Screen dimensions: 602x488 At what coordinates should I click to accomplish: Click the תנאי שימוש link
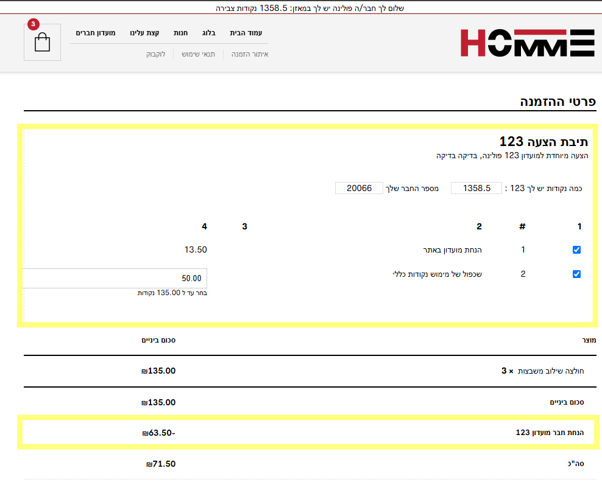coord(198,54)
